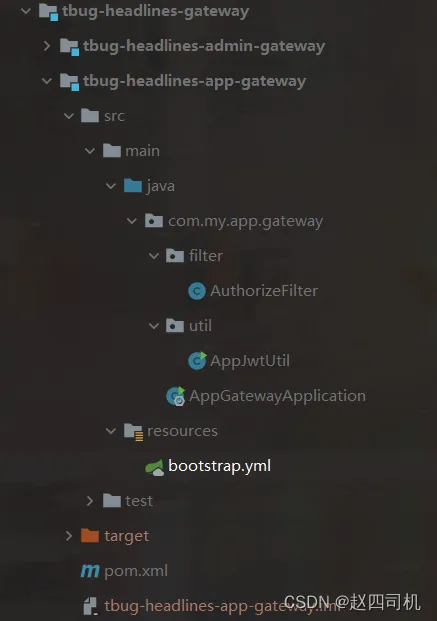Click the AuthorizeFilter class icon

(x=197, y=291)
